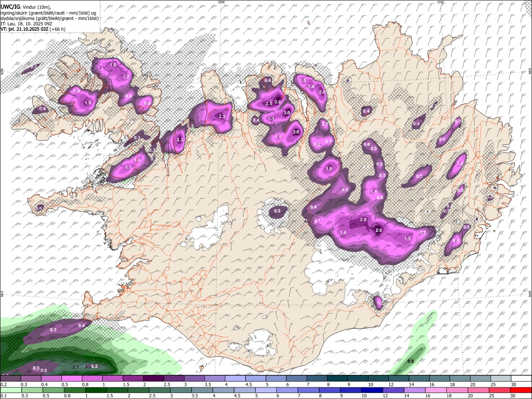Image resolution: width=532 pixels, height=399 pixels.
Task: Click the "1.2" snowfall value on the map
Action: click(x=126, y=77)
